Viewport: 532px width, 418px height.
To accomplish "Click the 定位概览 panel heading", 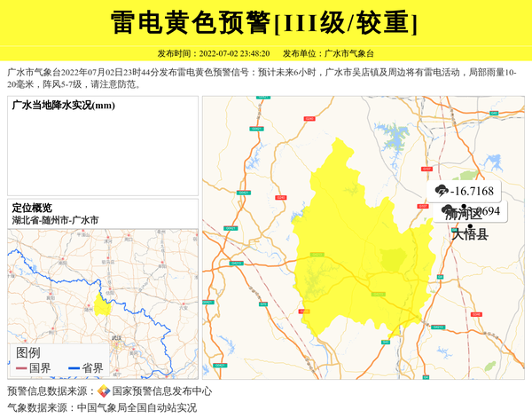I will pyautogui.click(x=32, y=208).
